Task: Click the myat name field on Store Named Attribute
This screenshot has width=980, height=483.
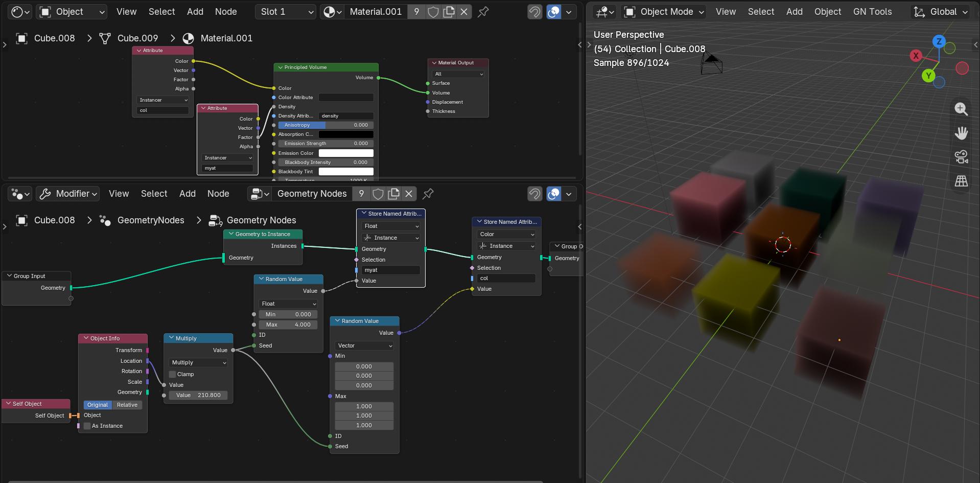Action: click(x=391, y=270)
